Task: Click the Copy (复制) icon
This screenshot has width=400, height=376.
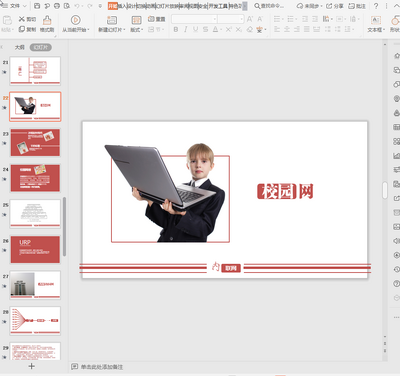Action: point(22,29)
